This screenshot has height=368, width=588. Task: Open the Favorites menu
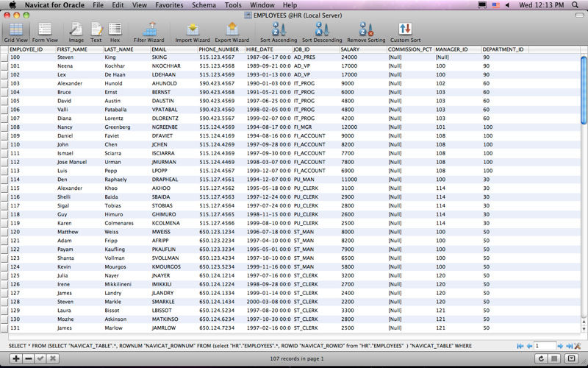pyautogui.click(x=169, y=5)
